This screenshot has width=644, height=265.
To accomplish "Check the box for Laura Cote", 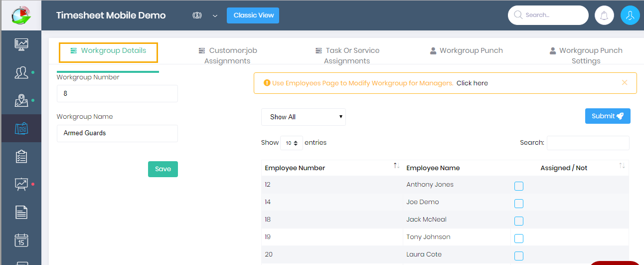I will click(x=519, y=256).
